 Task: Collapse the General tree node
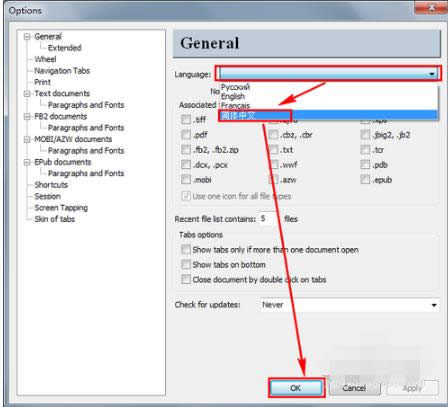coord(27,37)
